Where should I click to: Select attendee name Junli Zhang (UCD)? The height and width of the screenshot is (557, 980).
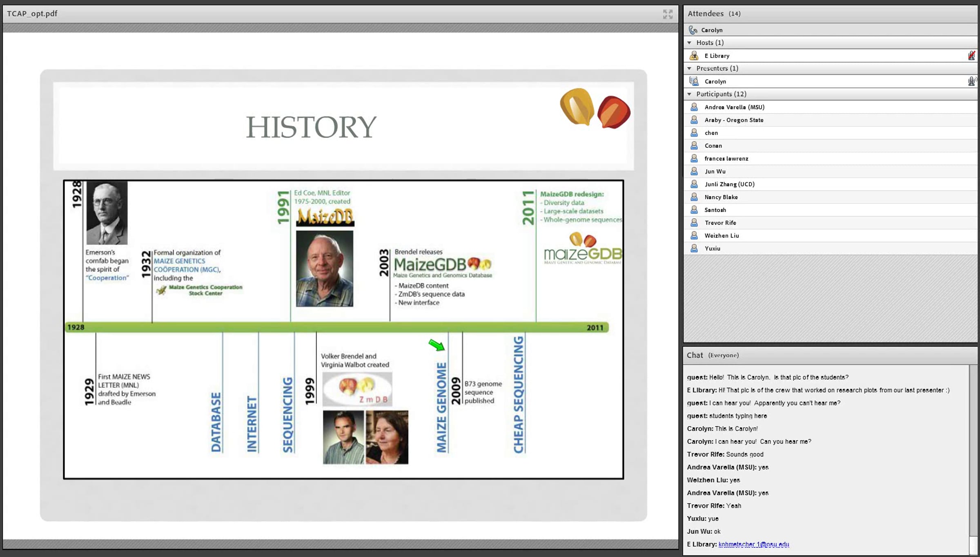click(729, 184)
